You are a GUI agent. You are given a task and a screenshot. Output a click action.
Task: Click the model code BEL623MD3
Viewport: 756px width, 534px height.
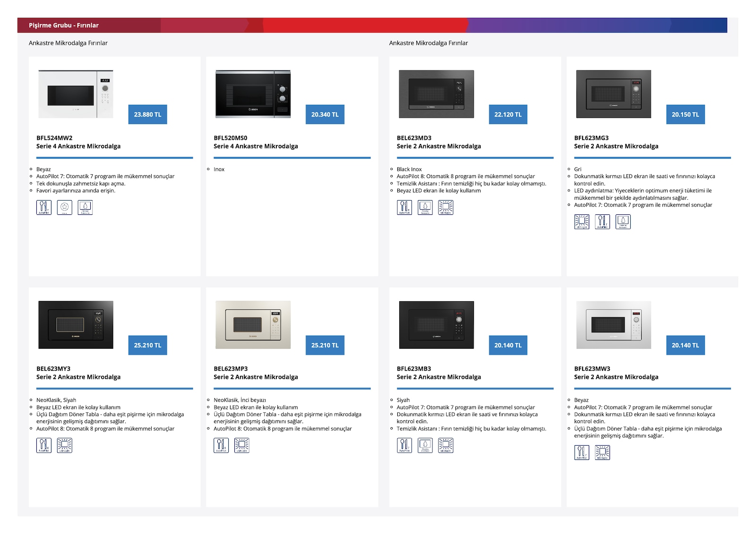click(x=414, y=138)
